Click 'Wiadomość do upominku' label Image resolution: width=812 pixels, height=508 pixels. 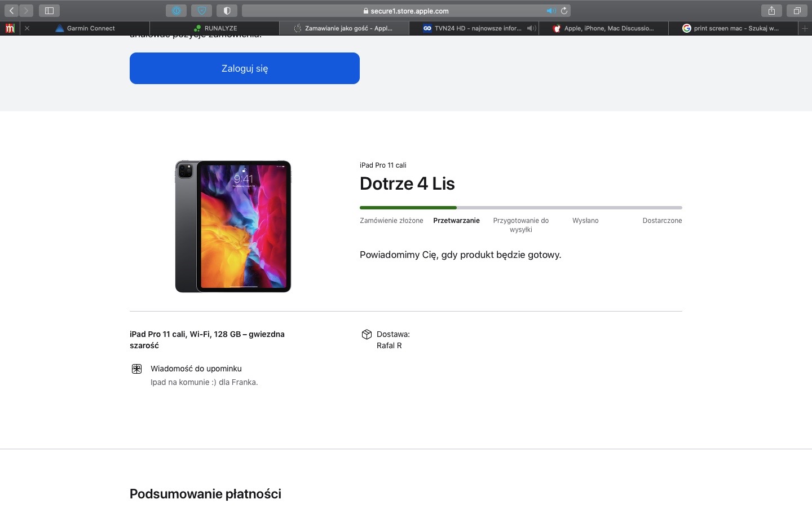(196, 369)
